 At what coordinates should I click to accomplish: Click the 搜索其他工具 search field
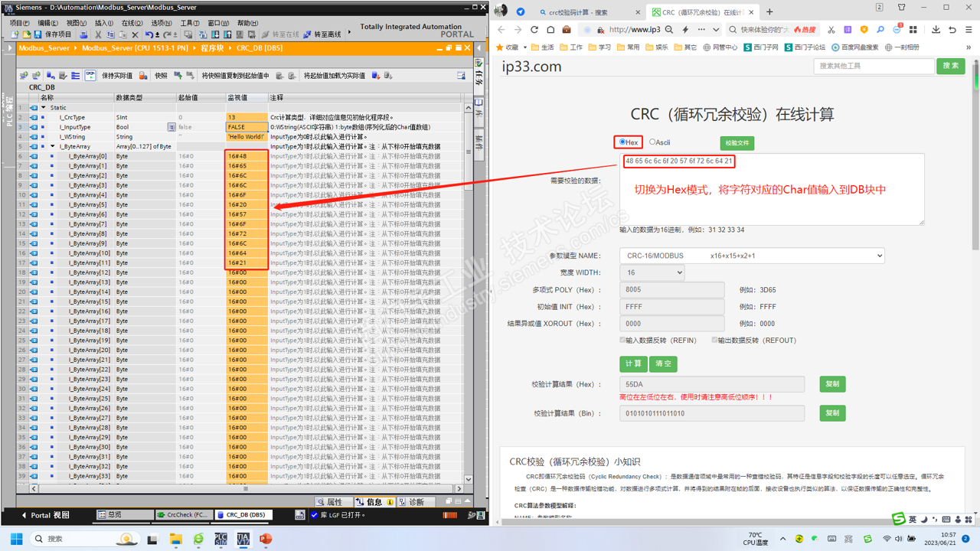(874, 66)
